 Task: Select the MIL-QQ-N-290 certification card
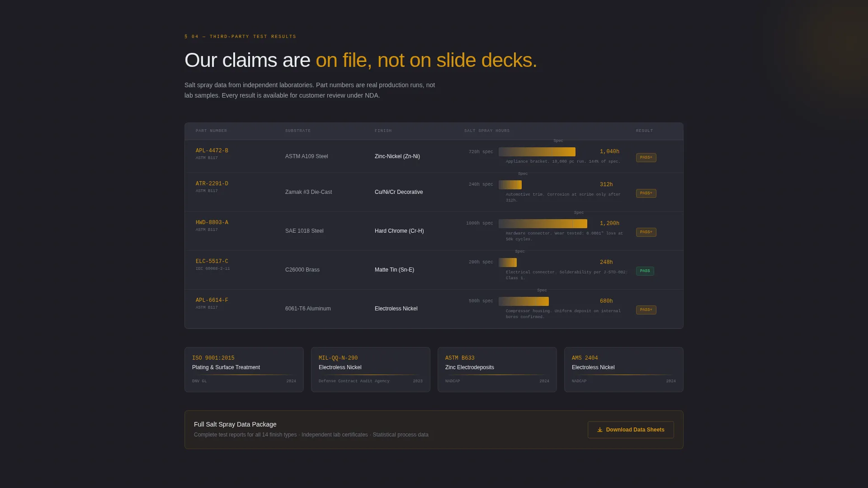click(371, 370)
